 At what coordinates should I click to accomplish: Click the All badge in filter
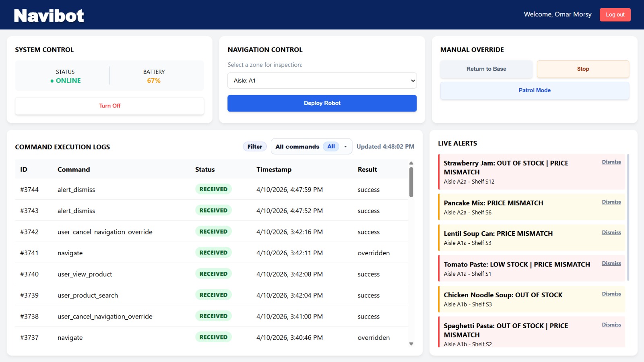pos(331,147)
